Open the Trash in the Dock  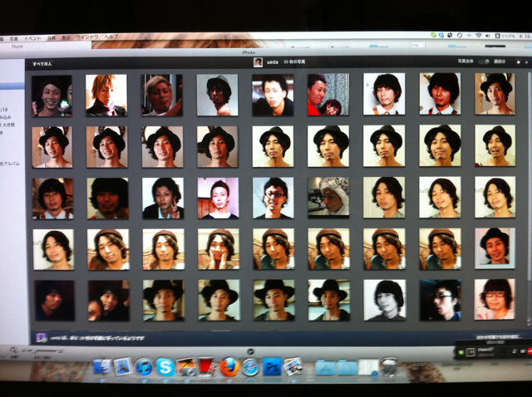(x=389, y=367)
